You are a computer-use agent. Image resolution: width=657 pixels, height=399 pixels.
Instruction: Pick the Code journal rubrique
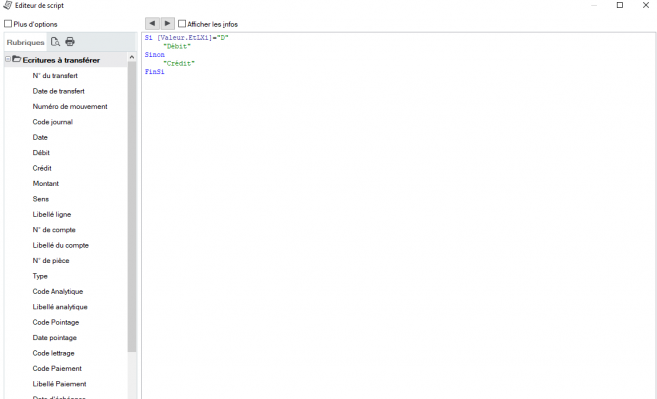coord(53,122)
